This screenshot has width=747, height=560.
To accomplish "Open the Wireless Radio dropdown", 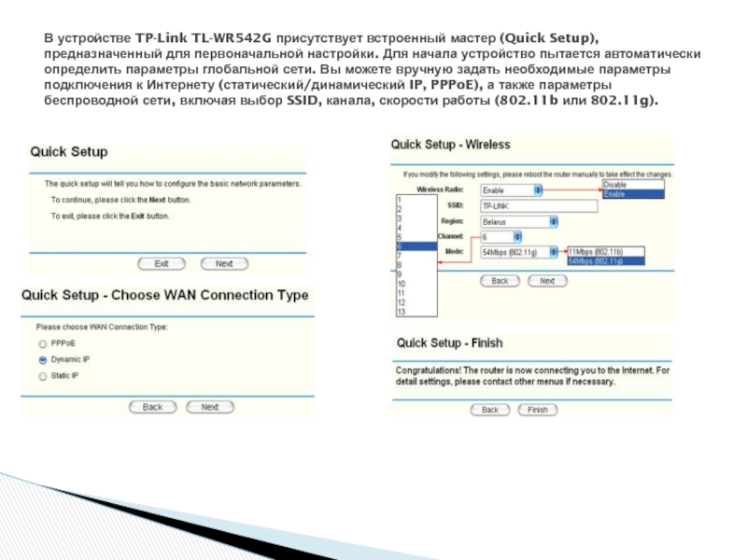I will (511, 190).
